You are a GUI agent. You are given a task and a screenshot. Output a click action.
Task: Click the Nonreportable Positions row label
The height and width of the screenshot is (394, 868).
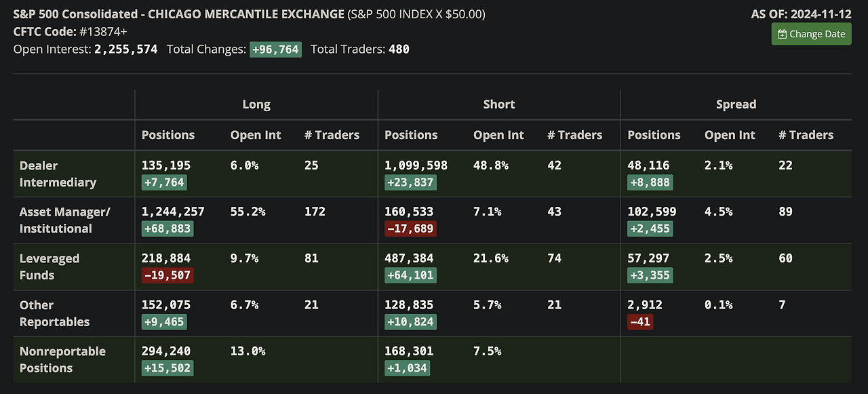pyautogui.click(x=62, y=359)
